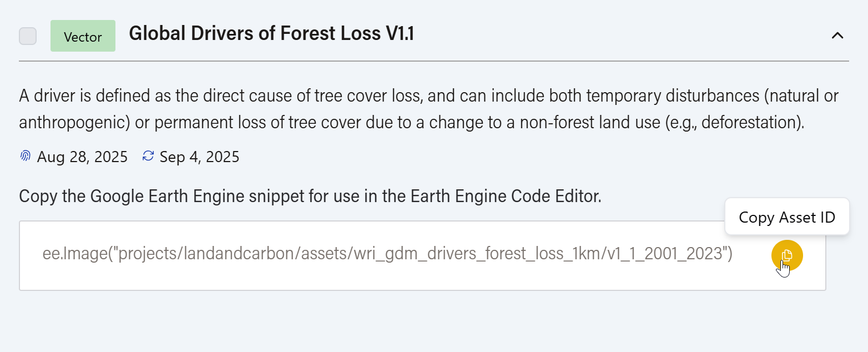This screenshot has height=352, width=868.
Task: Click the yellow copy asset ID button
Action: coord(786,255)
